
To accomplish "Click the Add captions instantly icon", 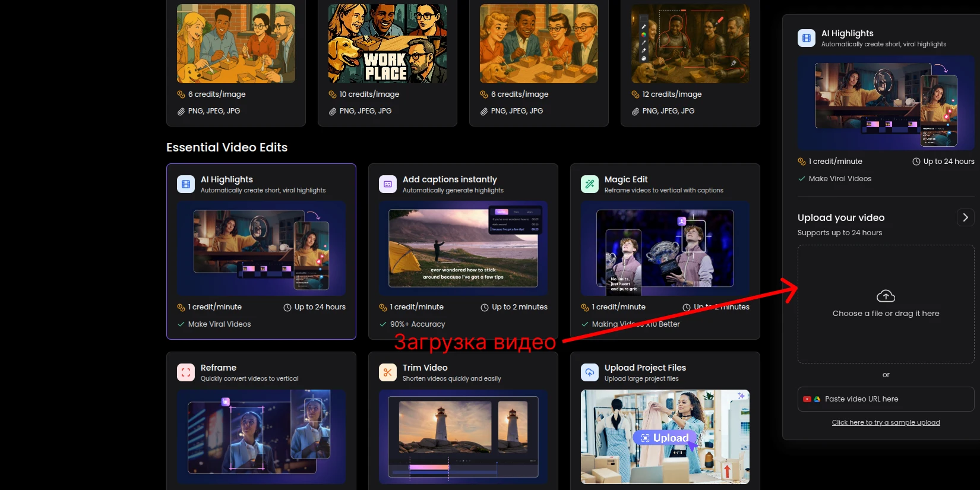I will (388, 184).
